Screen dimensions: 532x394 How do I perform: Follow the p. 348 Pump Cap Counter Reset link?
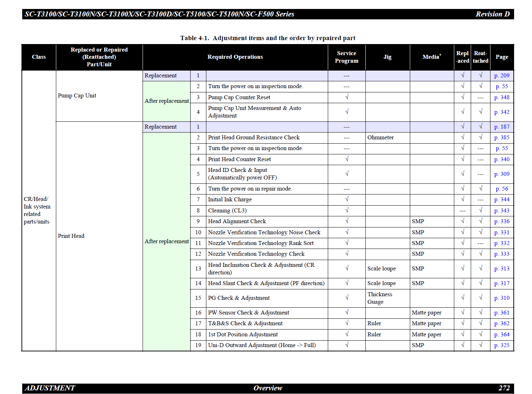[502, 97]
